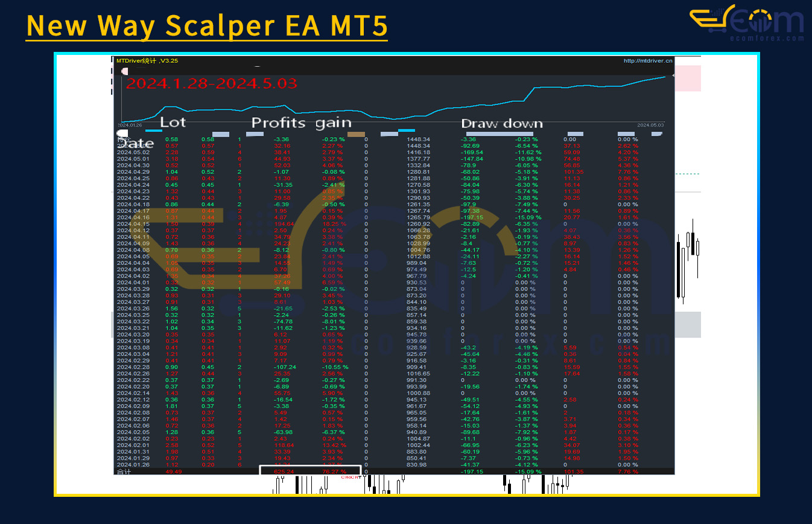Click the profit value 57.49

(282, 283)
